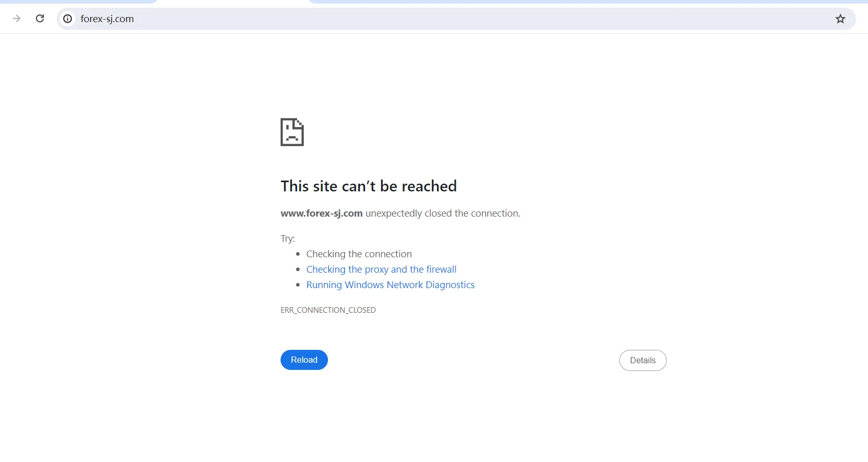
Task: Click the Try: label
Action: point(288,238)
